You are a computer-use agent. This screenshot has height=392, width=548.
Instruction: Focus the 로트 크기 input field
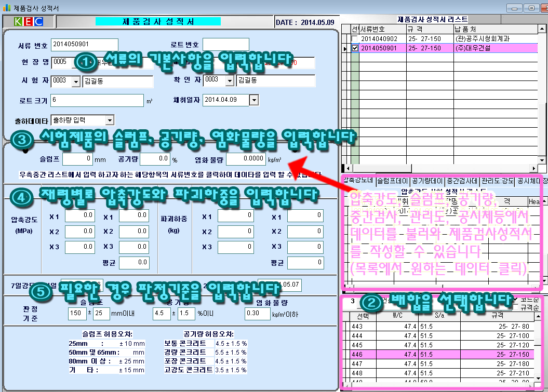pos(97,100)
